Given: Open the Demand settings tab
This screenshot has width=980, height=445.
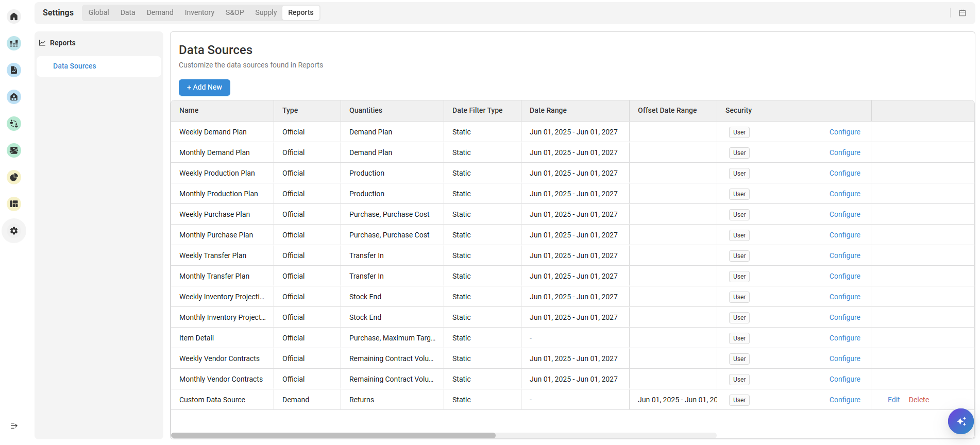Looking at the screenshot, I should coord(160,13).
